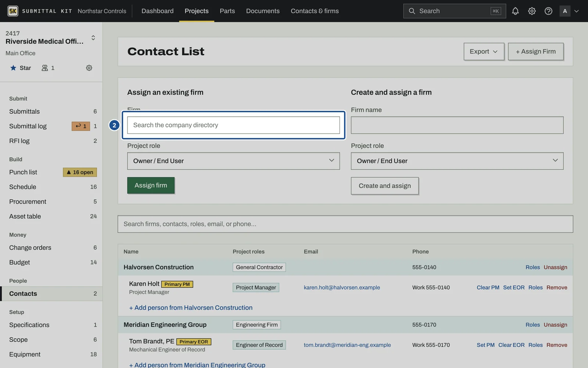Go to the Dashboard tab
The height and width of the screenshot is (368, 588).
pos(157,11)
